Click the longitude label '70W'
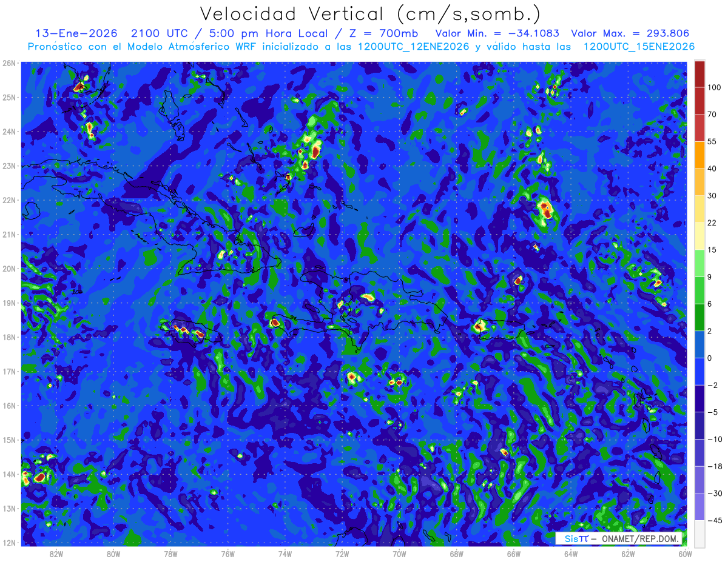 pyautogui.click(x=399, y=554)
